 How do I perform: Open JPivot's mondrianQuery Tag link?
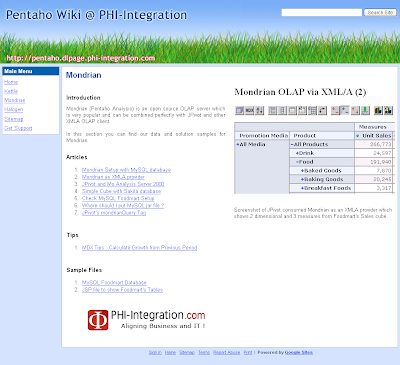point(114,212)
